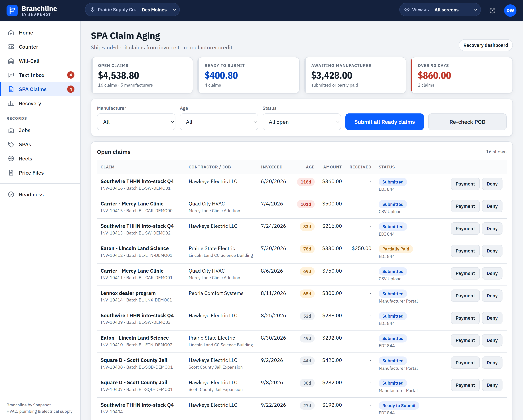523x420 pixels.
Task: Open Text Inbox from sidebar
Action: coord(40,75)
